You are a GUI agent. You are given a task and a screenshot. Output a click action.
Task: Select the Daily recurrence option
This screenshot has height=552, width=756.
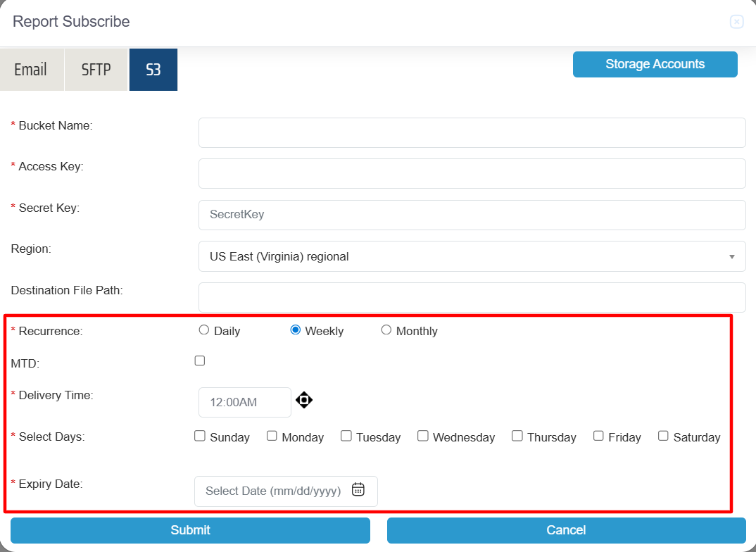204,330
